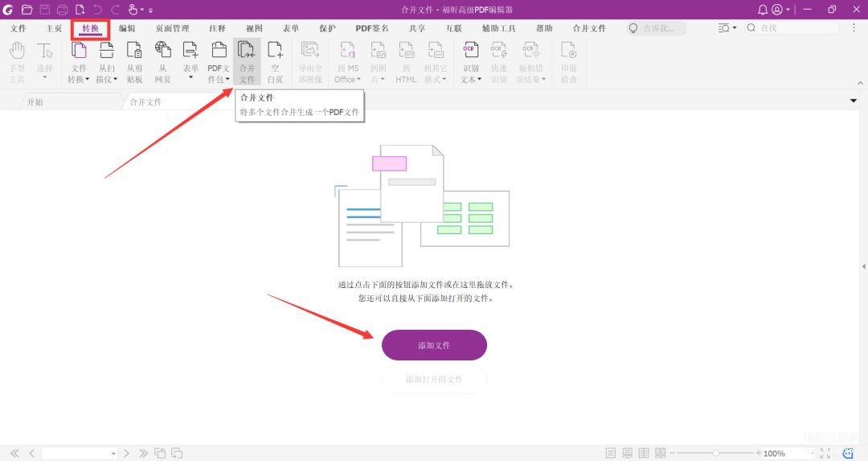This screenshot has width=868, height=461.
Task: Expand the customize quick access toolbar arrow
Action: click(150, 10)
